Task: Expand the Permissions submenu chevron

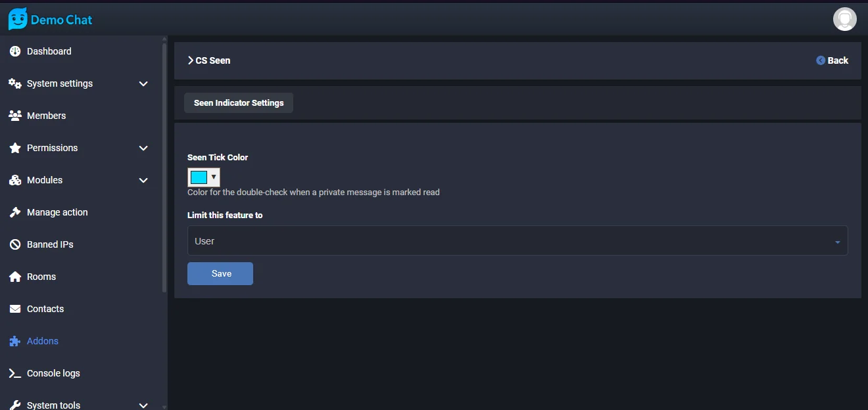Action: pyautogui.click(x=143, y=148)
